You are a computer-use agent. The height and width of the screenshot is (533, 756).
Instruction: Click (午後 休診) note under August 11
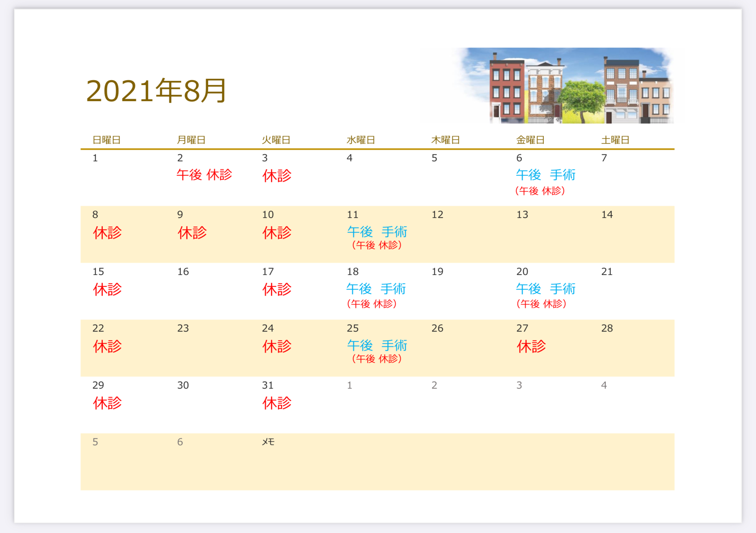click(x=377, y=245)
